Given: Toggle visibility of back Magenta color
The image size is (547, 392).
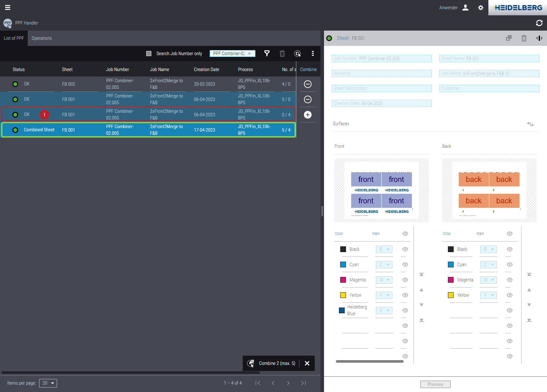Looking at the screenshot, I should click(509, 280).
